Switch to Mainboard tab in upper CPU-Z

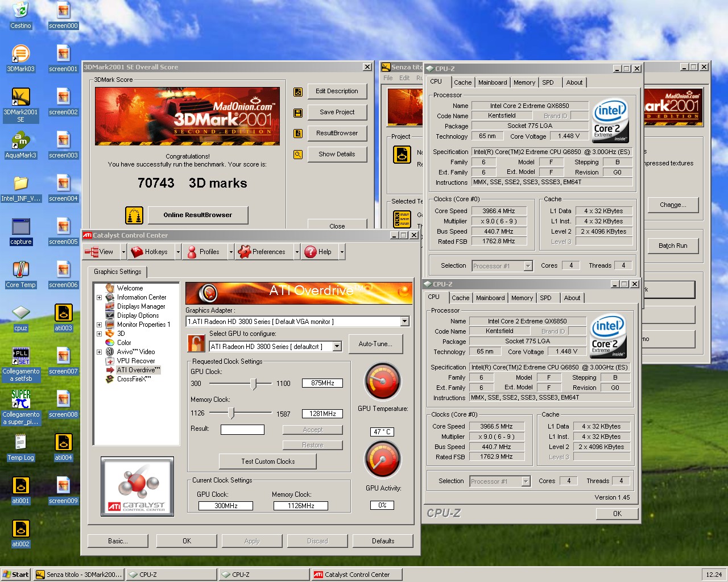(x=493, y=82)
